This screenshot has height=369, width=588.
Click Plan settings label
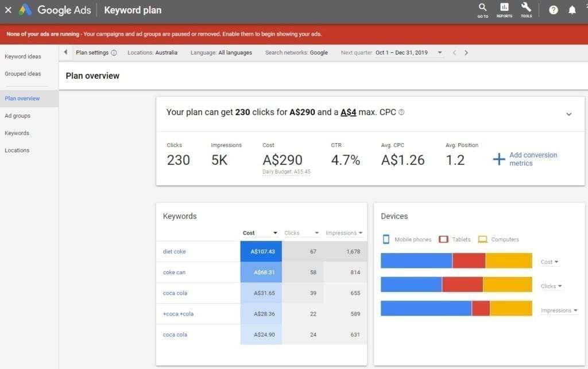click(x=92, y=53)
